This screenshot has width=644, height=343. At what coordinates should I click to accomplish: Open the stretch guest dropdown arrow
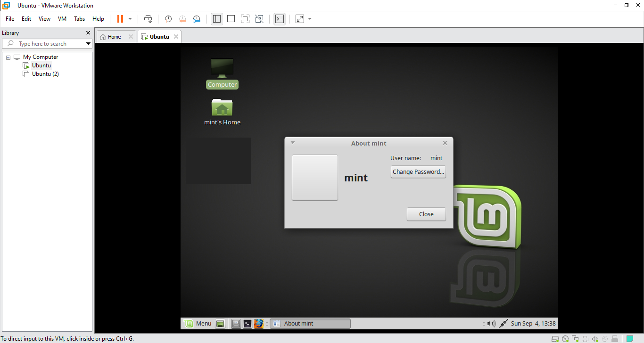pos(310,19)
